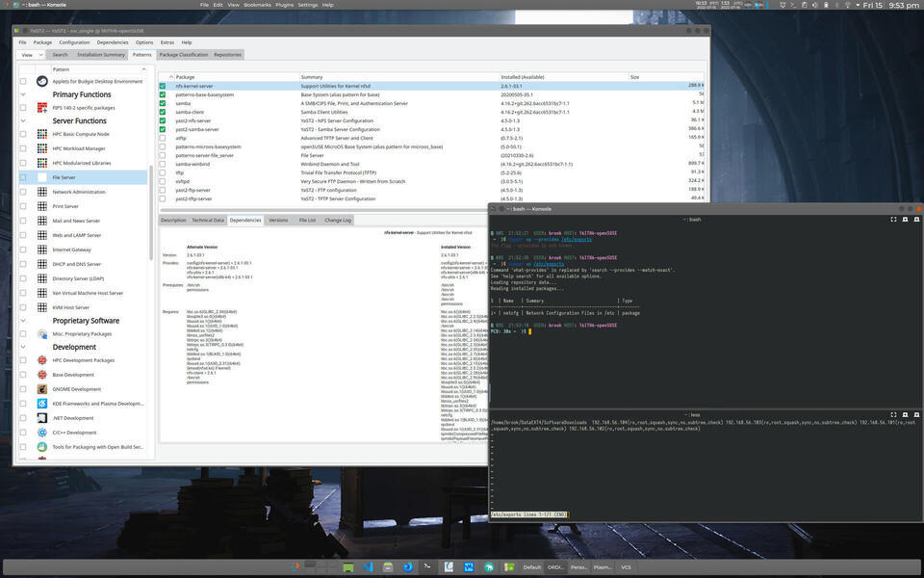Screen dimensions: 924x578
Task: Collapse the Proprietary Software group
Action: coord(23,321)
